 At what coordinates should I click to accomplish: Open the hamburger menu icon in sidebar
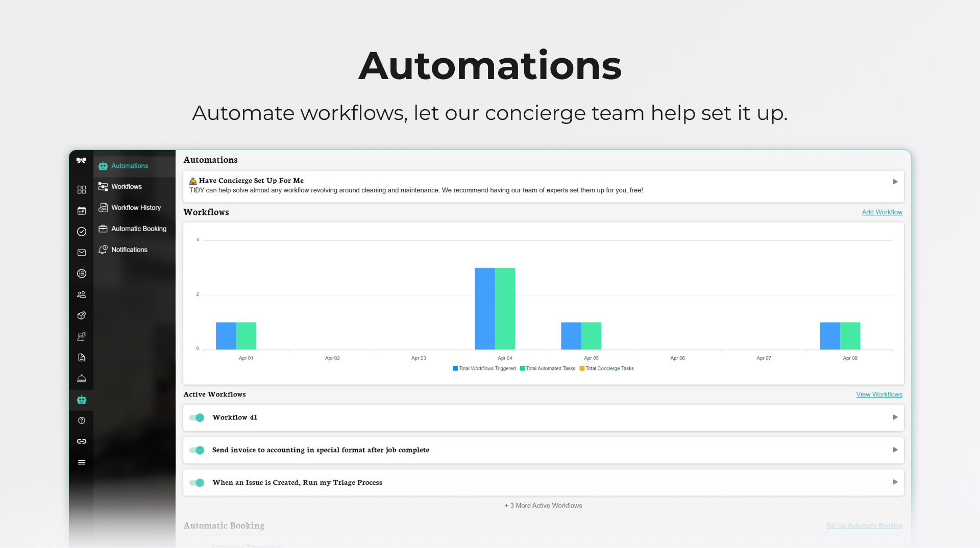tap(81, 462)
